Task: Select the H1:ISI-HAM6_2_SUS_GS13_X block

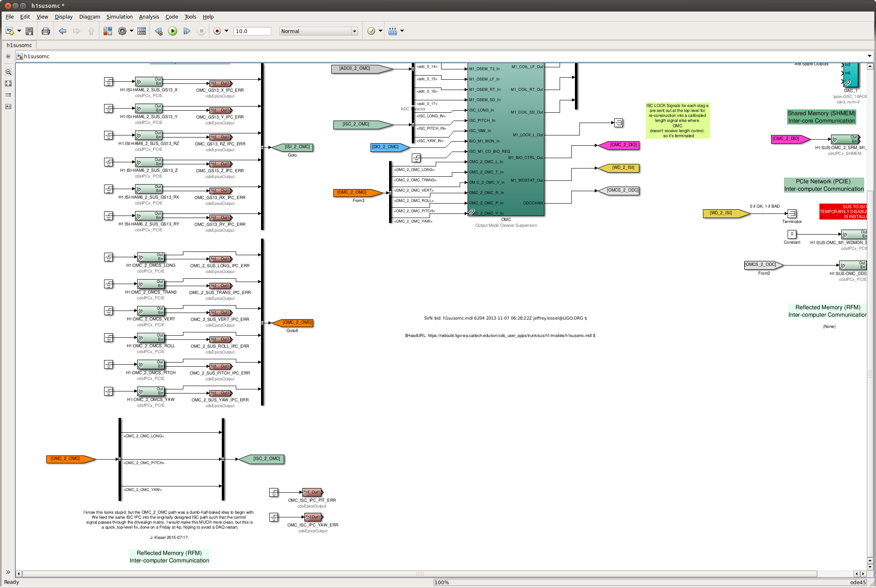Action: click(149, 81)
